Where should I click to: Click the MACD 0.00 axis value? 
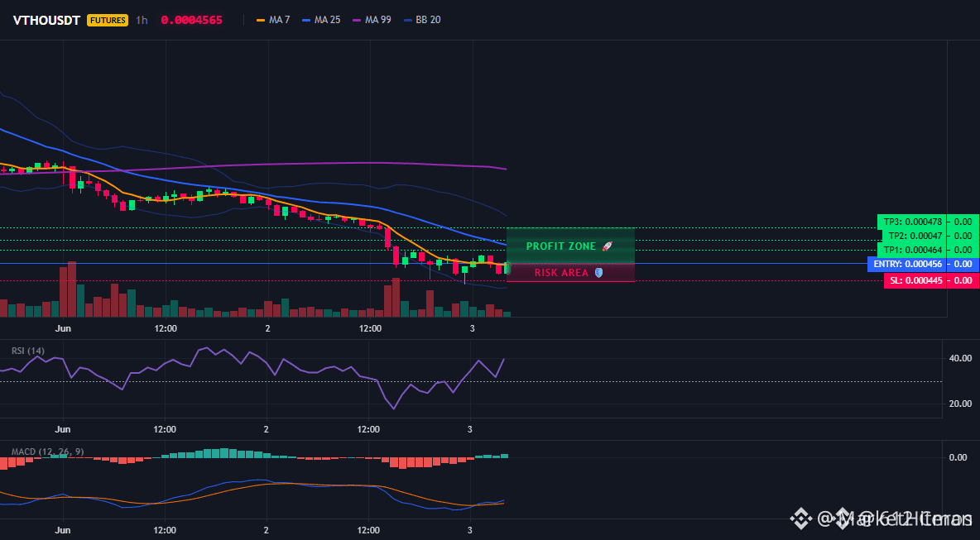click(x=958, y=457)
